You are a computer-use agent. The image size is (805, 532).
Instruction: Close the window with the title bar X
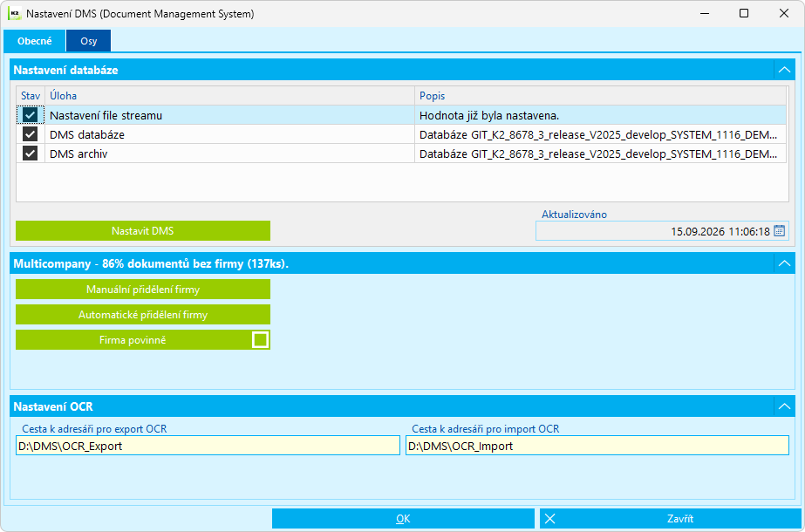pyautogui.click(x=784, y=14)
